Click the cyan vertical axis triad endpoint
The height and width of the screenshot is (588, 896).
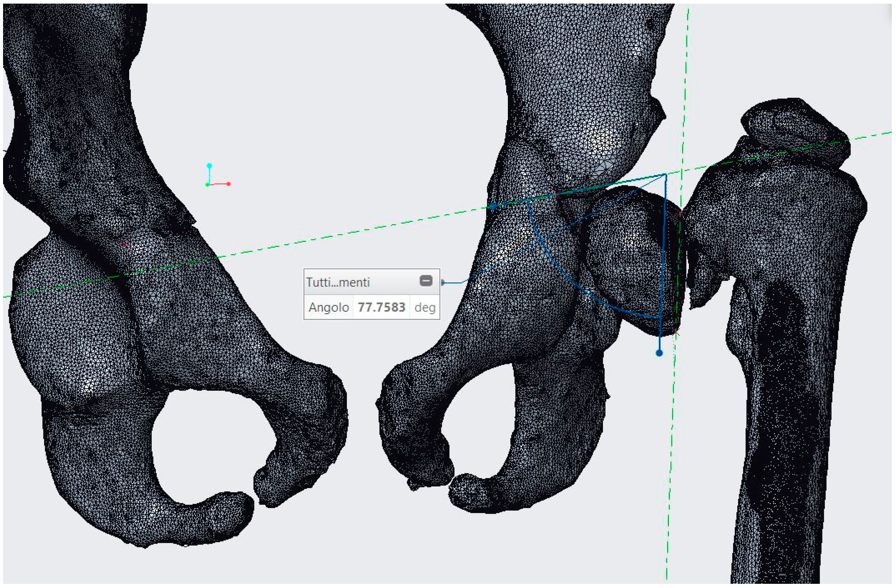coord(209,166)
